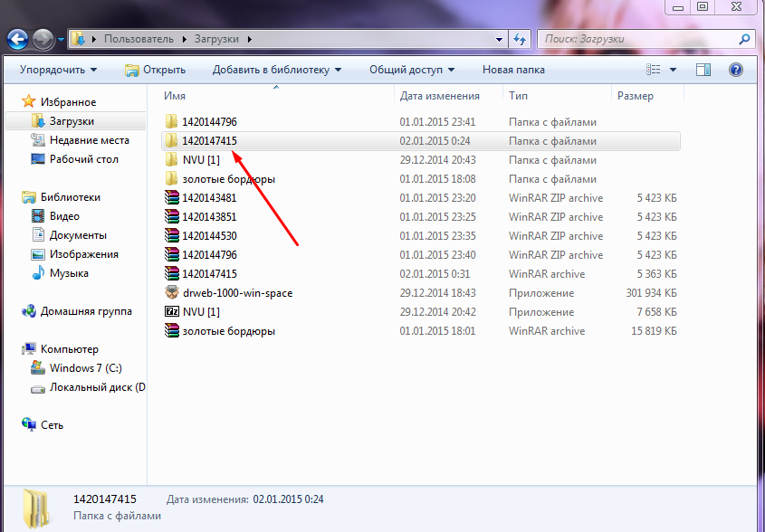Image resolution: width=765 pixels, height=532 pixels.
Task: Select Загрузки in the navigation pane
Action: pyautogui.click(x=72, y=121)
